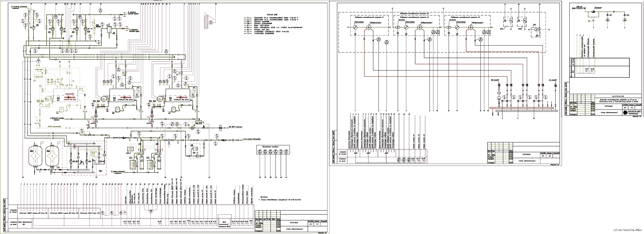Select the fan symbol in агрегат A1
This screenshot has height=234, width=644.
(355, 28)
